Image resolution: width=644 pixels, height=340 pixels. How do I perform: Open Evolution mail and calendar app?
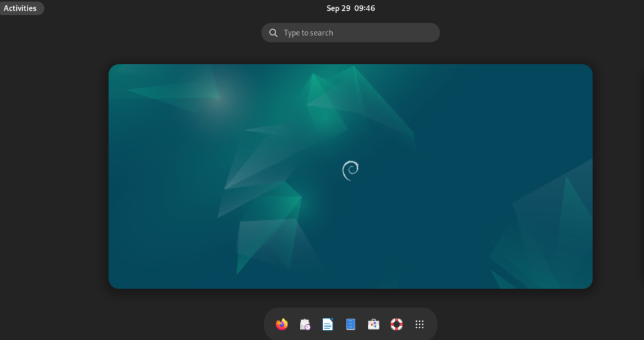point(305,324)
